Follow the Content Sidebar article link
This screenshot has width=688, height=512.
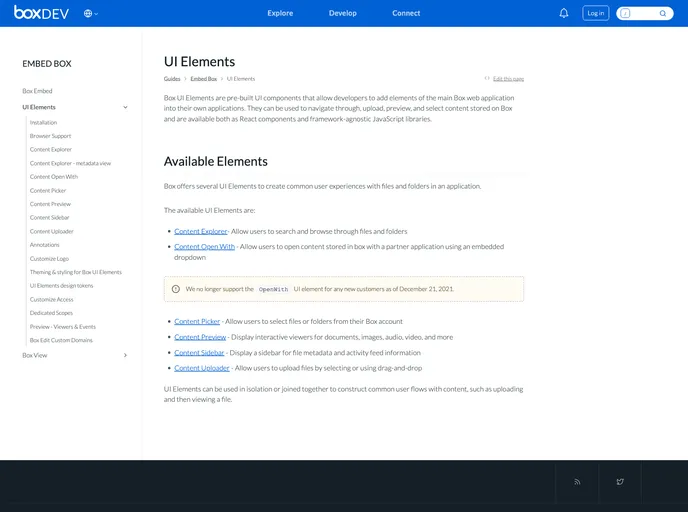point(199,353)
